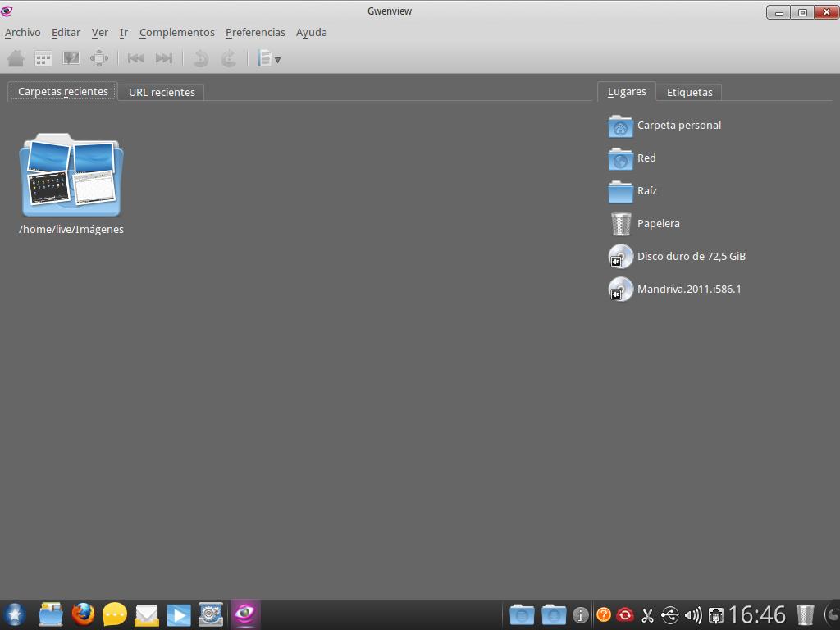Image resolution: width=840 pixels, height=630 pixels.
Task: Switch to the URL recientes tab
Action: point(161,92)
